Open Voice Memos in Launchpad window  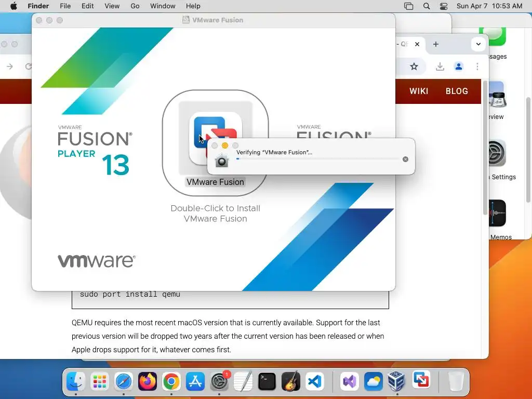(x=497, y=213)
